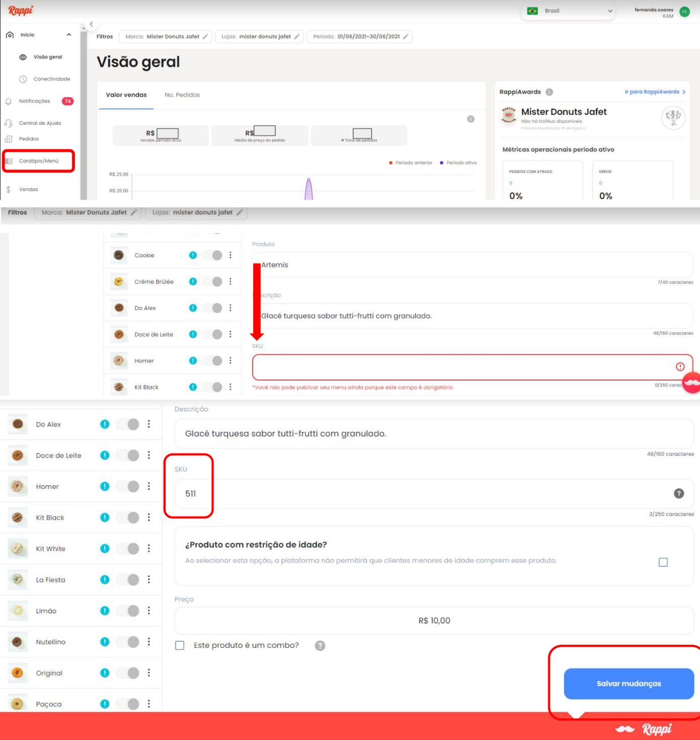Viewport: 700px width, 740px height.
Task: Open the FE user avatar
Action: [x=684, y=12]
